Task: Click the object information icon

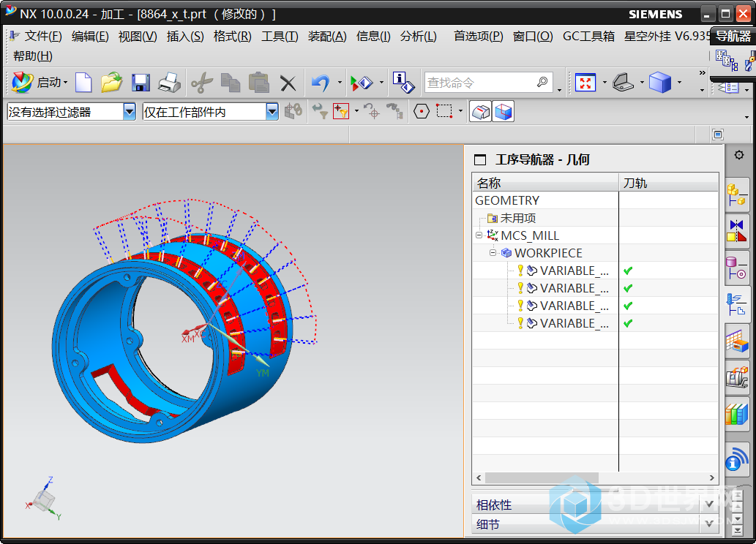Action: point(403,83)
